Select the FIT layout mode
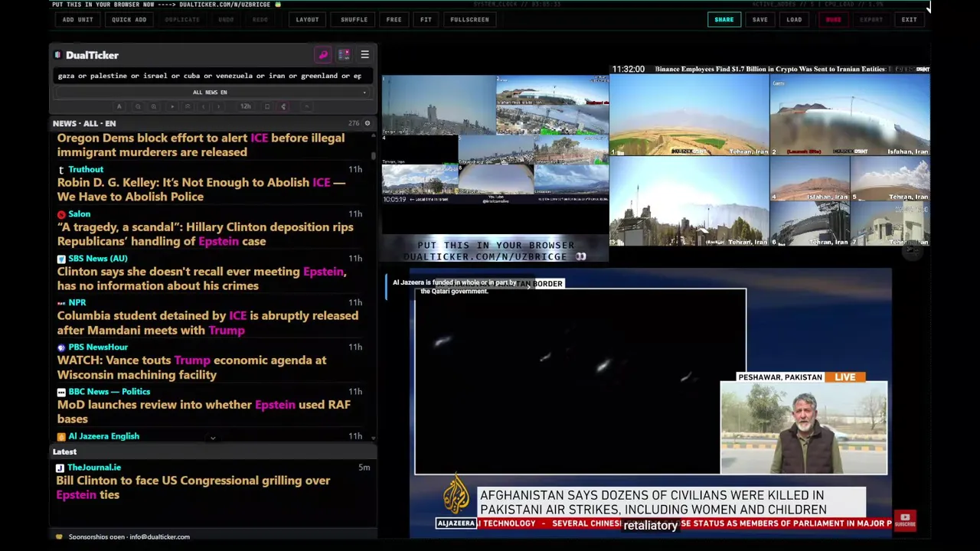Screen dimensions: 980x551 426,20
